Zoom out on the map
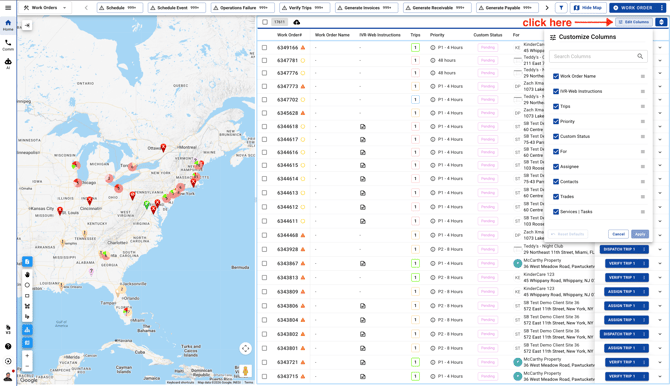This screenshot has width=670, height=386. (x=27, y=366)
